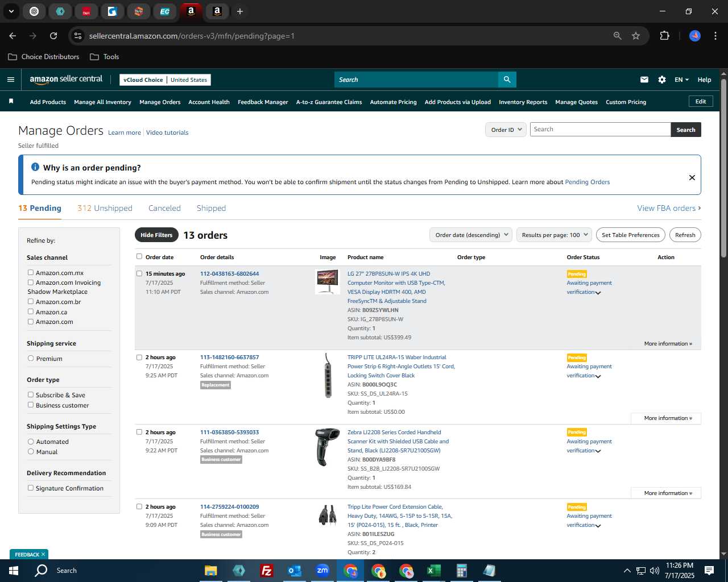The width and height of the screenshot is (728, 582).
Task: Switch to the 312 Unshipped tab
Action: click(x=105, y=208)
